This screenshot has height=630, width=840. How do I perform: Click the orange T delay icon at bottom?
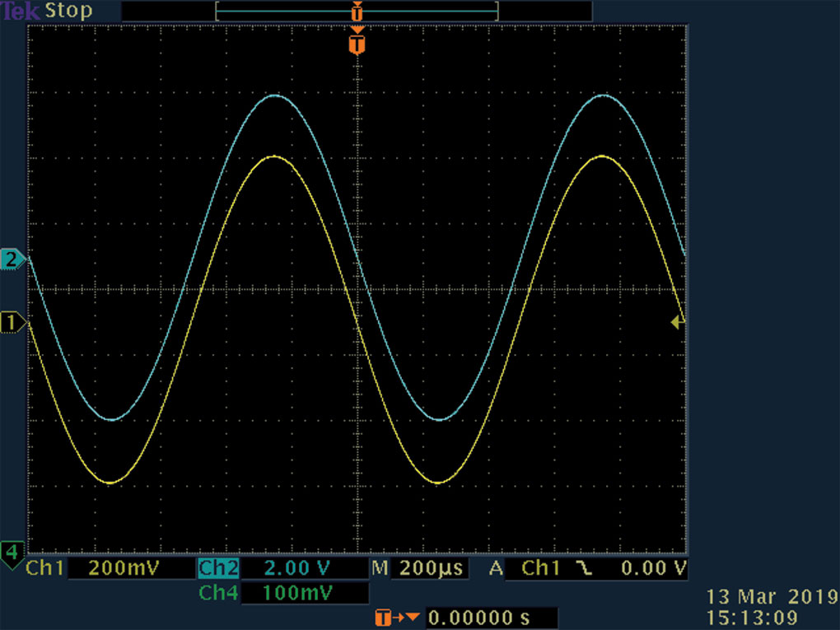click(398, 618)
